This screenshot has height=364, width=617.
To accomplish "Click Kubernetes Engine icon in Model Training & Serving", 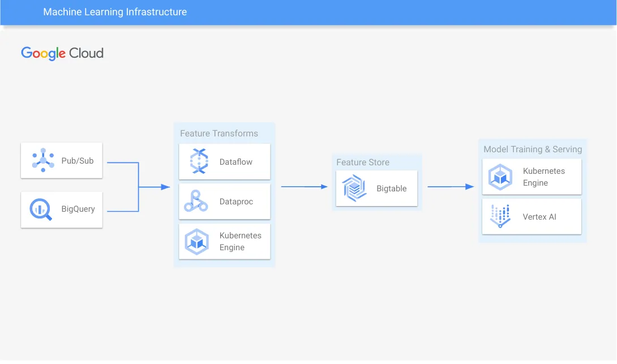I will (x=500, y=177).
